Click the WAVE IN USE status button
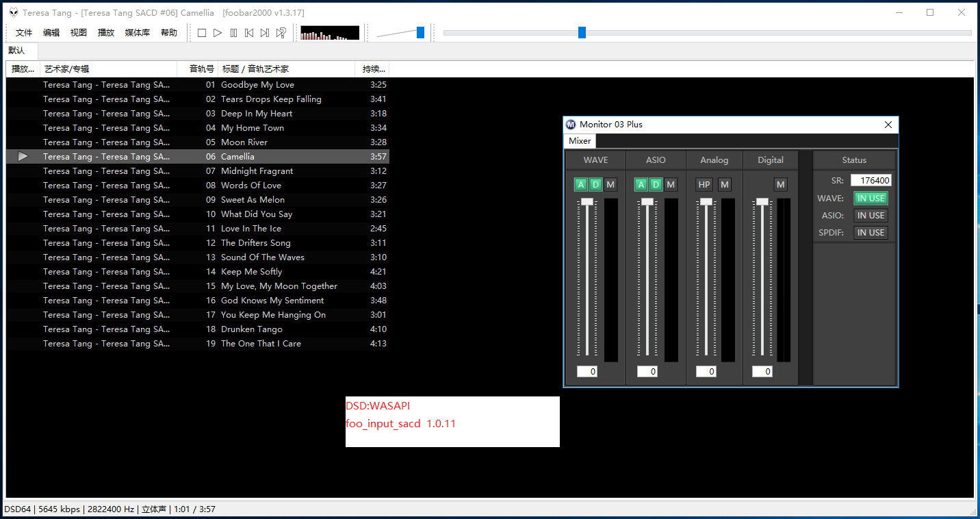980x519 pixels. pos(871,199)
